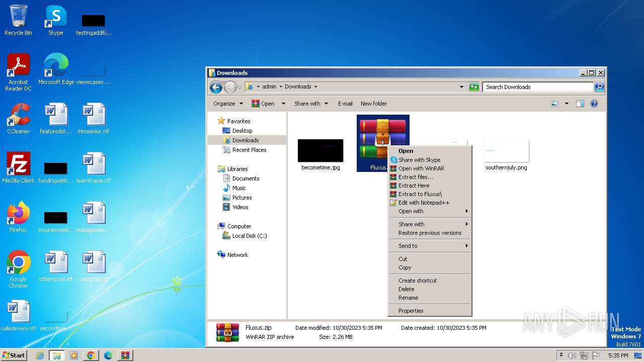The height and width of the screenshot is (362, 644).
Task: Choose Extract to Fluxus\ option
Action: point(430,194)
